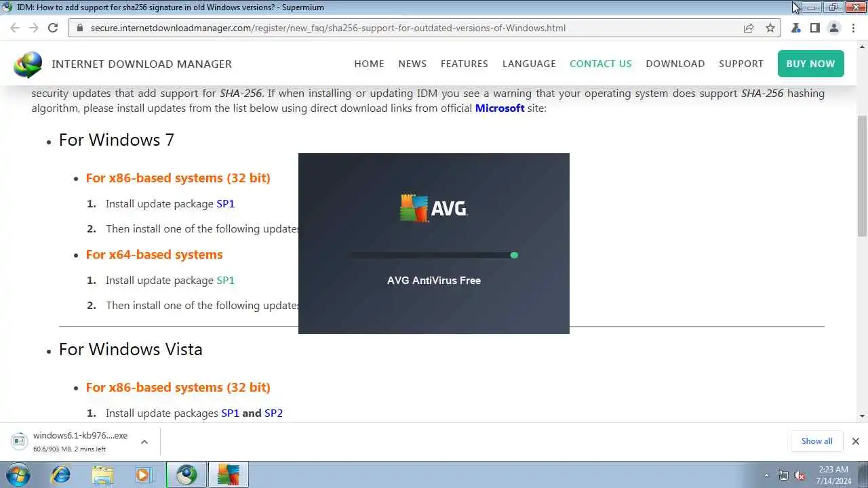
Task: Expand options for windows6.1-kb976 download
Action: 144,442
